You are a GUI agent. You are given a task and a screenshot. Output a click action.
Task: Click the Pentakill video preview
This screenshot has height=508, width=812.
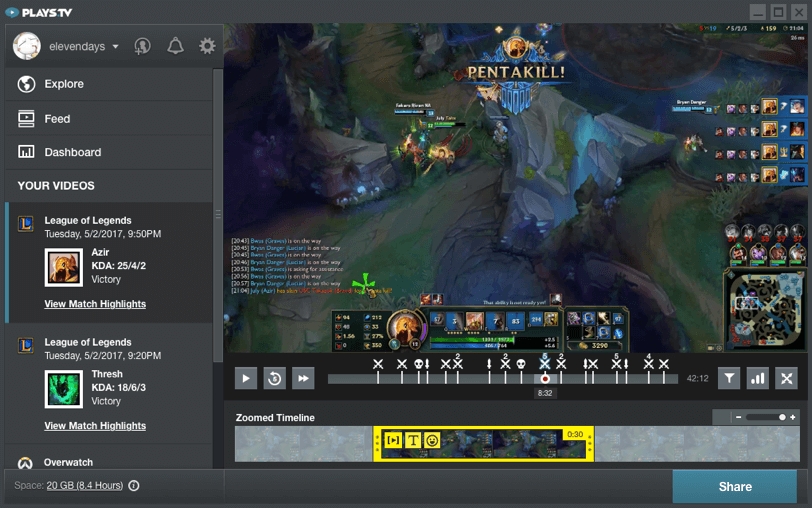coord(516,188)
